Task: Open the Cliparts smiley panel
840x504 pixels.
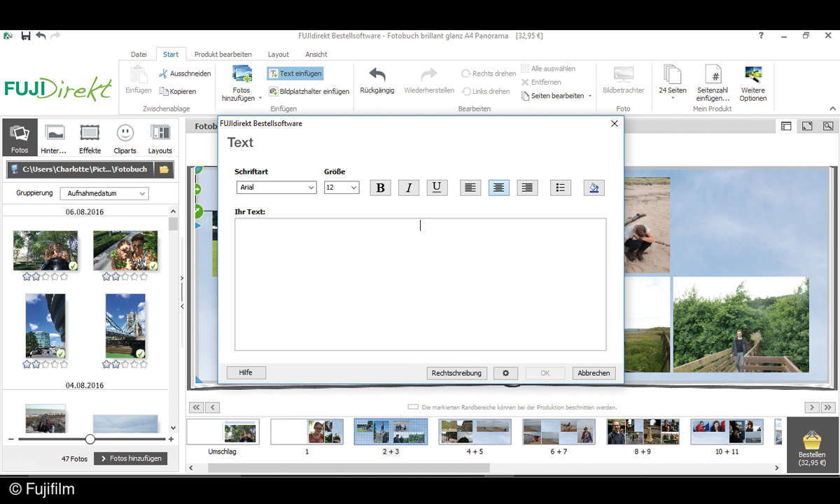Action: (x=125, y=138)
